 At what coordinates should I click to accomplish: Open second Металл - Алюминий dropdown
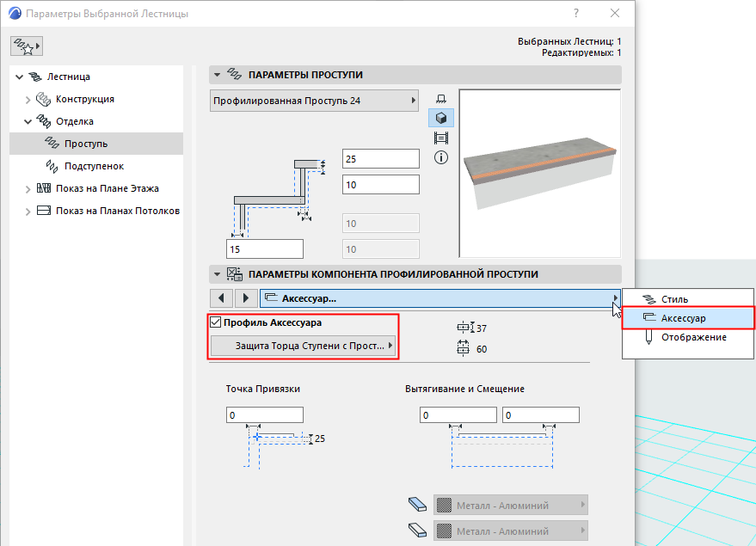click(511, 531)
